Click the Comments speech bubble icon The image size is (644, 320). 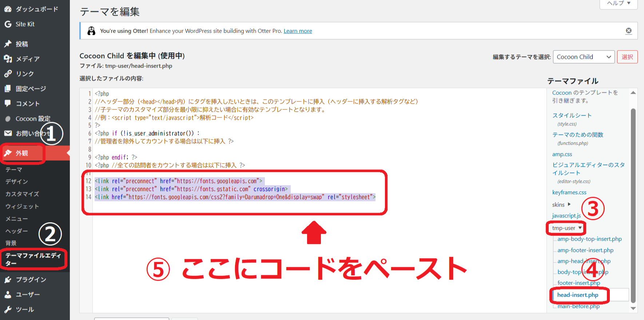(8, 104)
